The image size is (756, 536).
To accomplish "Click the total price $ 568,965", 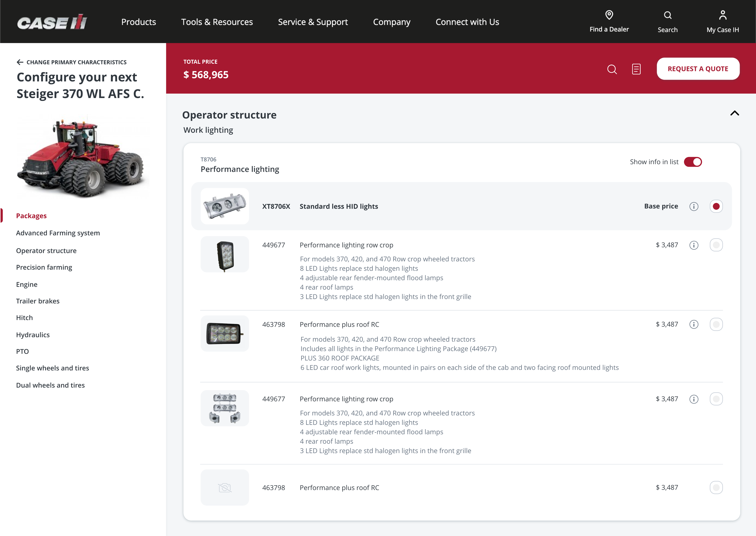I will [x=206, y=75].
